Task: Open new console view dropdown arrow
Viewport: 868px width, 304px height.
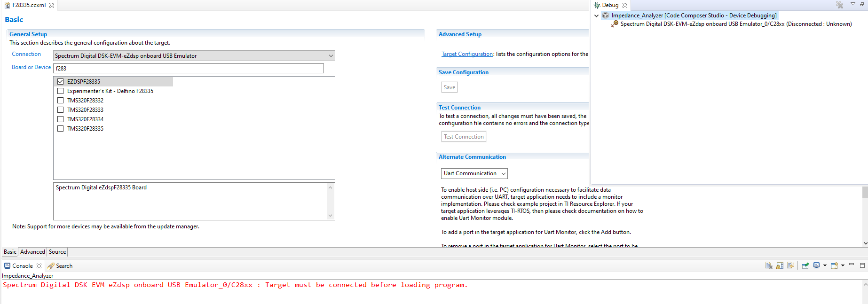Action: point(843,265)
